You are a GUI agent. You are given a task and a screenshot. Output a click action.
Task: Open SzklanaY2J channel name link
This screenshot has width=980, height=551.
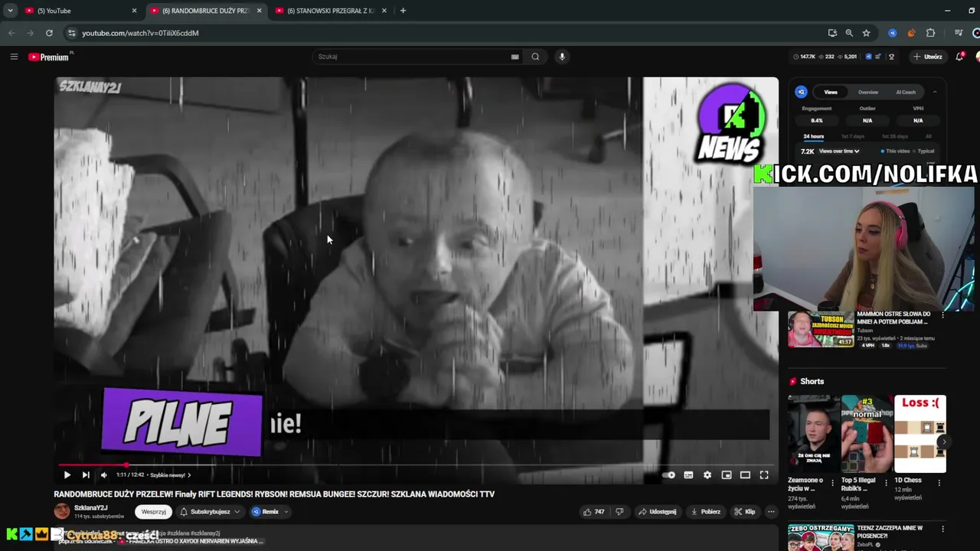point(91,508)
